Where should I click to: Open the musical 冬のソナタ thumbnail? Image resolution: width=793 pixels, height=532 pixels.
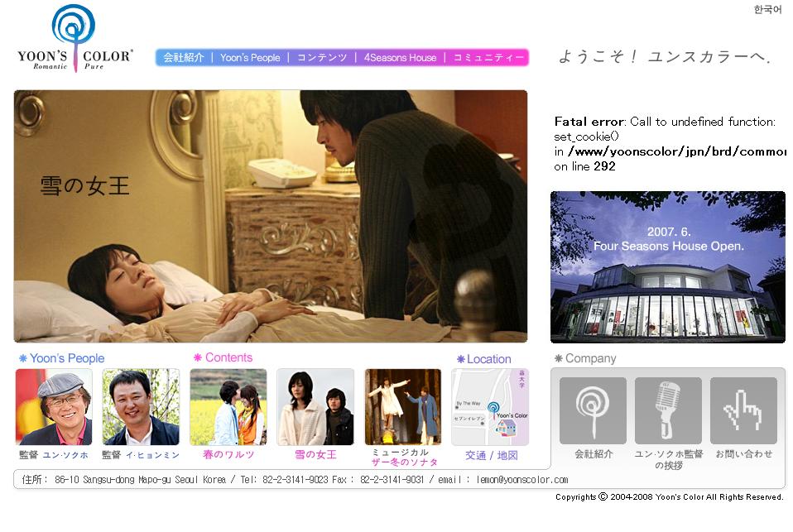pyautogui.click(x=403, y=407)
